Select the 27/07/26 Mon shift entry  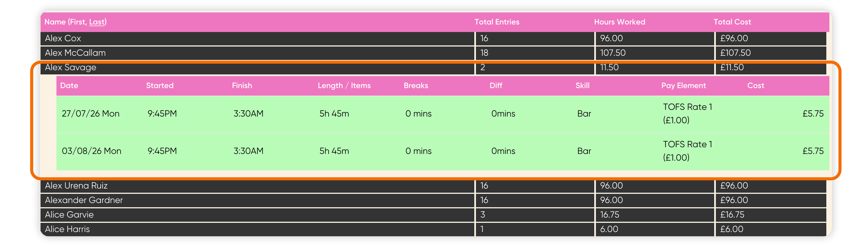[443, 114]
